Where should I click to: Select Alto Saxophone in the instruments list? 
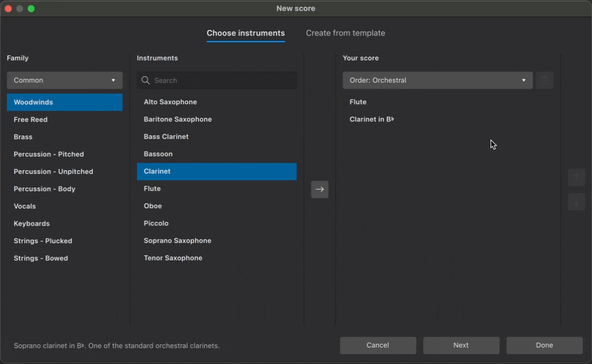[x=171, y=102]
